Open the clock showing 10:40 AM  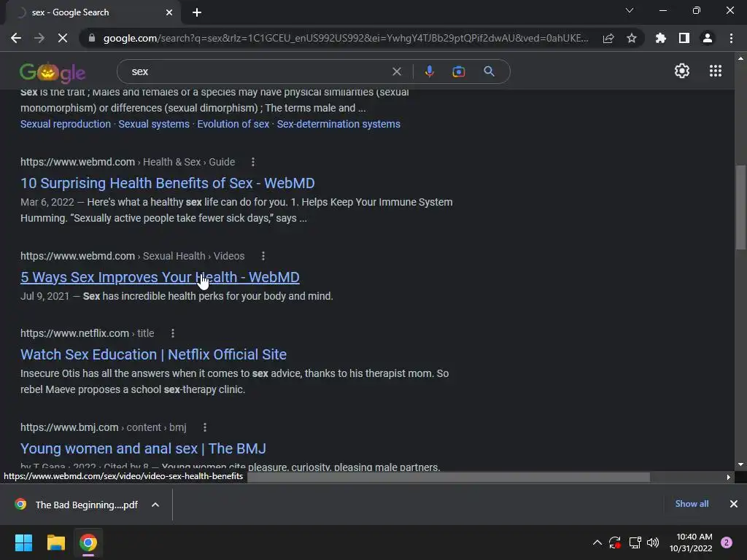(x=690, y=542)
